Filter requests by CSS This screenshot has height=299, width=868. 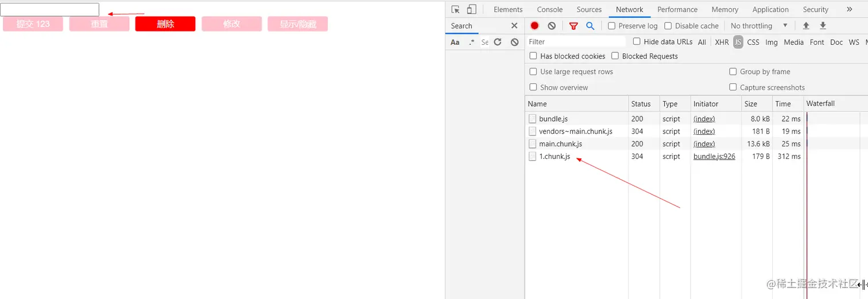[753, 42]
